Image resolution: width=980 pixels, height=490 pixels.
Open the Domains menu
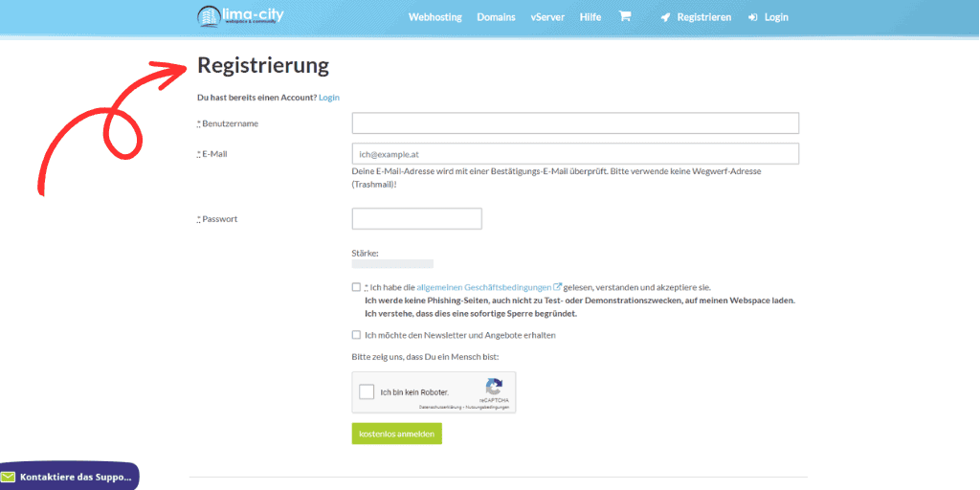496,17
